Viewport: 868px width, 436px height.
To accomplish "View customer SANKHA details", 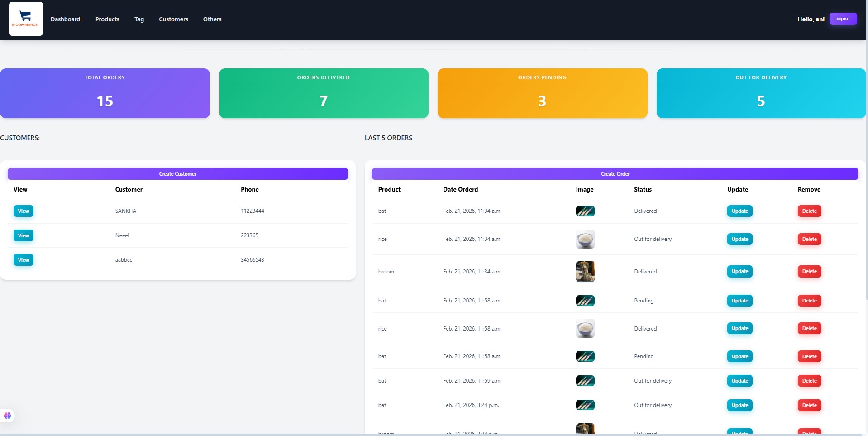I will coord(24,211).
